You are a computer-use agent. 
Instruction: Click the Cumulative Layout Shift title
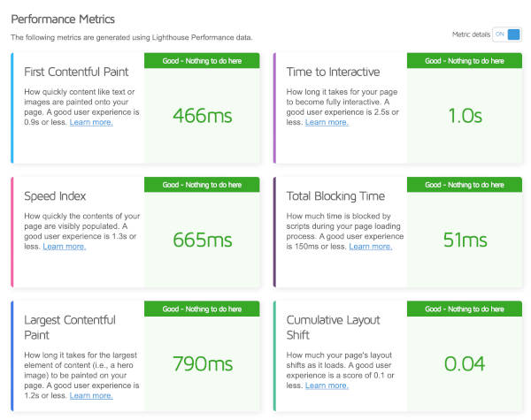(333, 327)
